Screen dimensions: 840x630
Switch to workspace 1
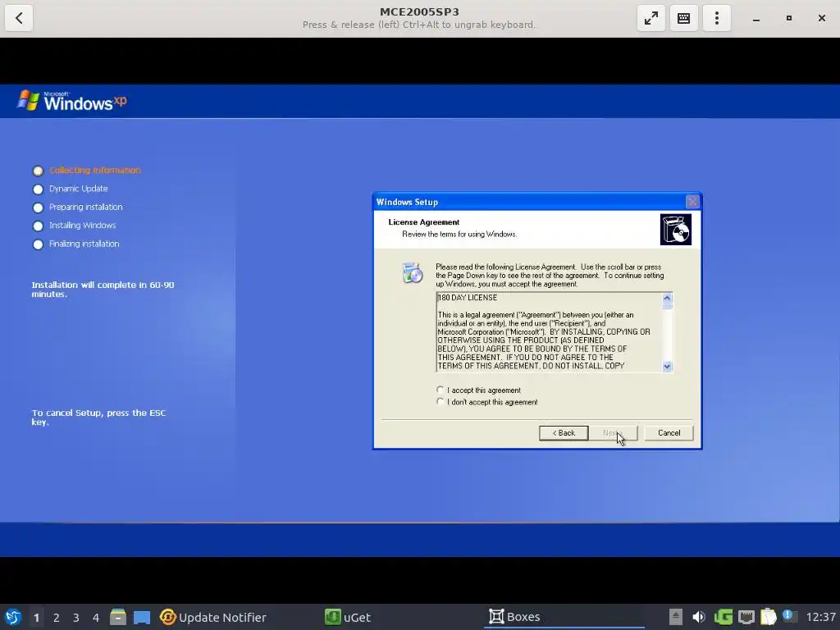coord(36,617)
